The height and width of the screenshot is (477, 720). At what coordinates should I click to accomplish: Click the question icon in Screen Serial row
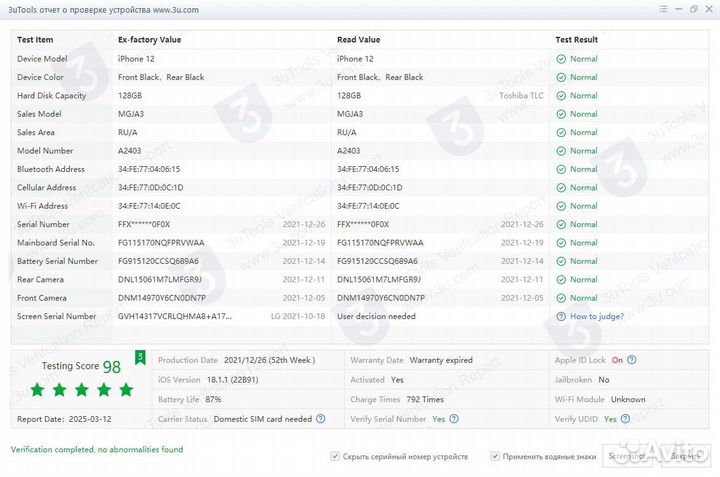tap(561, 316)
